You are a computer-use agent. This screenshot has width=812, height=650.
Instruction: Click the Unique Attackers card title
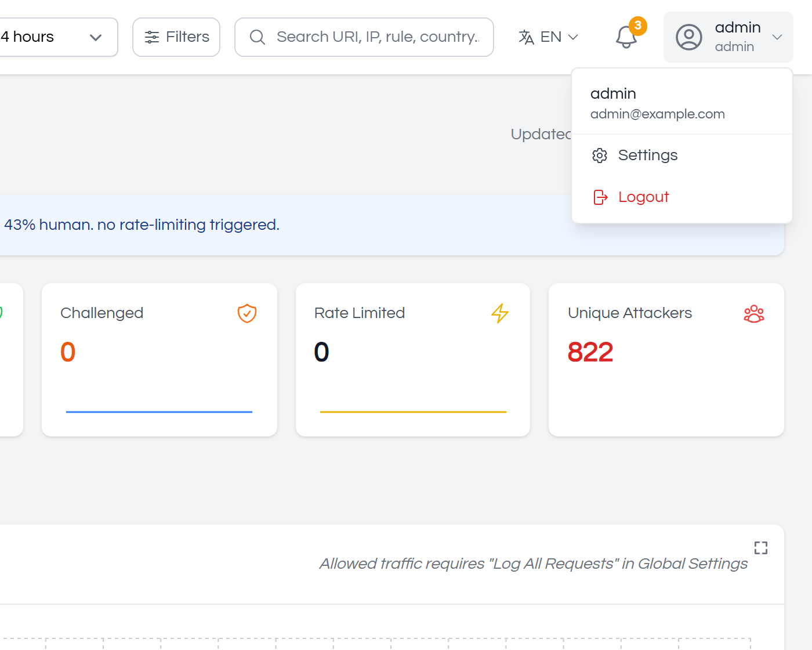coord(630,313)
